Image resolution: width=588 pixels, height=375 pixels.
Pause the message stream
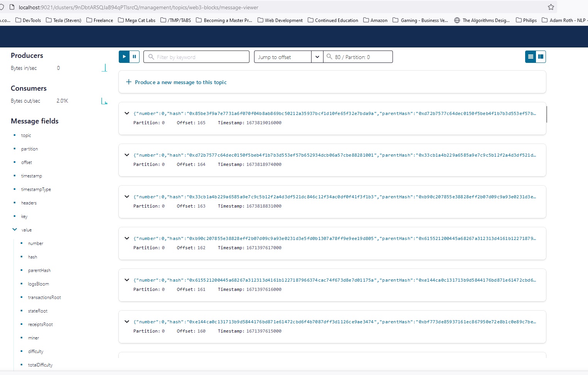(134, 56)
